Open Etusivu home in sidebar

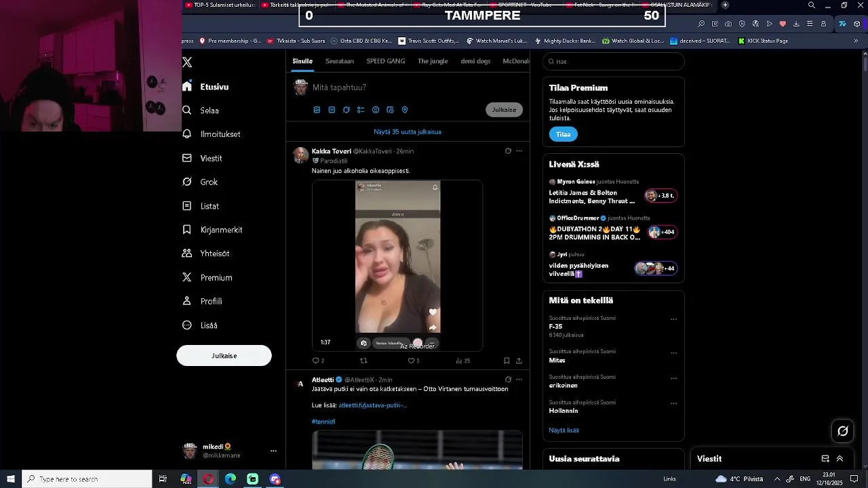(205, 87)
